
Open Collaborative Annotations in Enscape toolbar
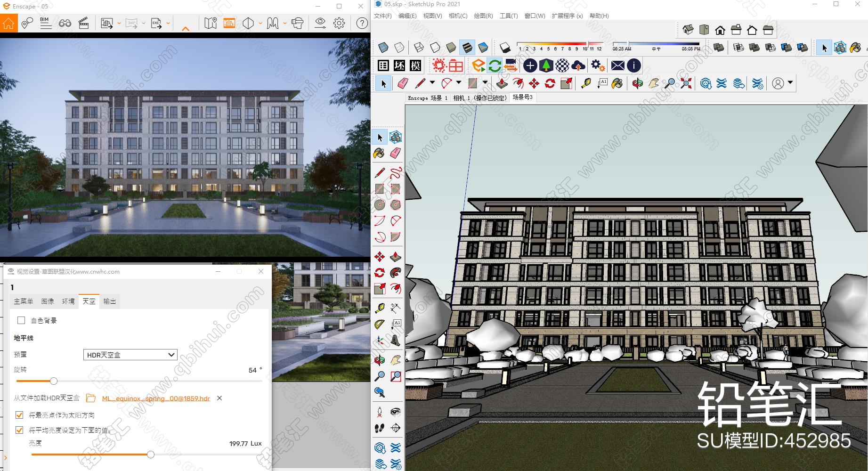pyautogui.click(x=27, y=23)
